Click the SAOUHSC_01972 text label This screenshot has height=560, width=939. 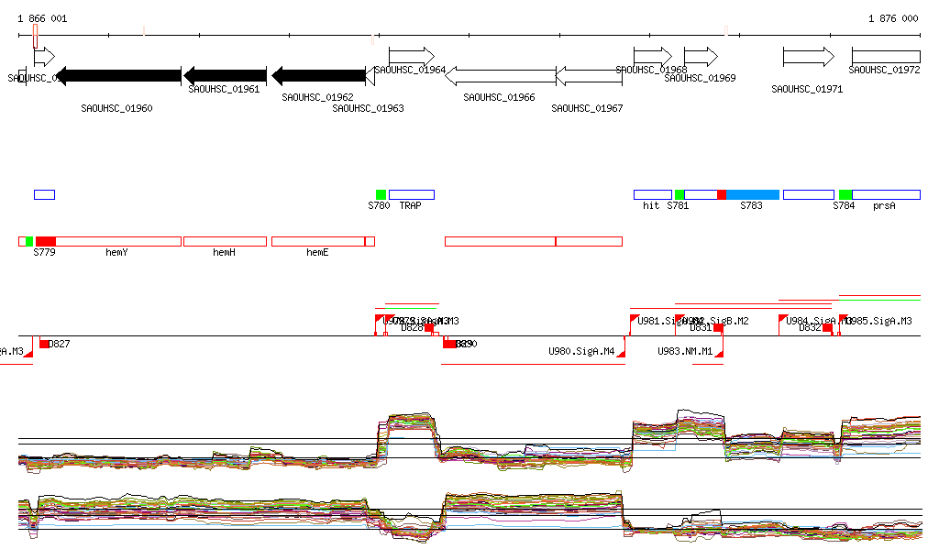pyautogui.click(x=885, y=70)
